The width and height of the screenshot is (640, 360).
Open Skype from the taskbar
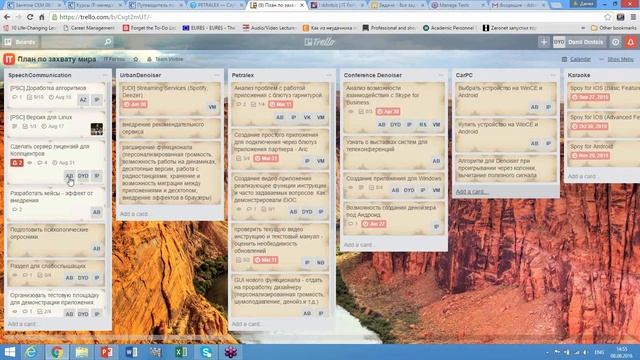pos(206,352)
